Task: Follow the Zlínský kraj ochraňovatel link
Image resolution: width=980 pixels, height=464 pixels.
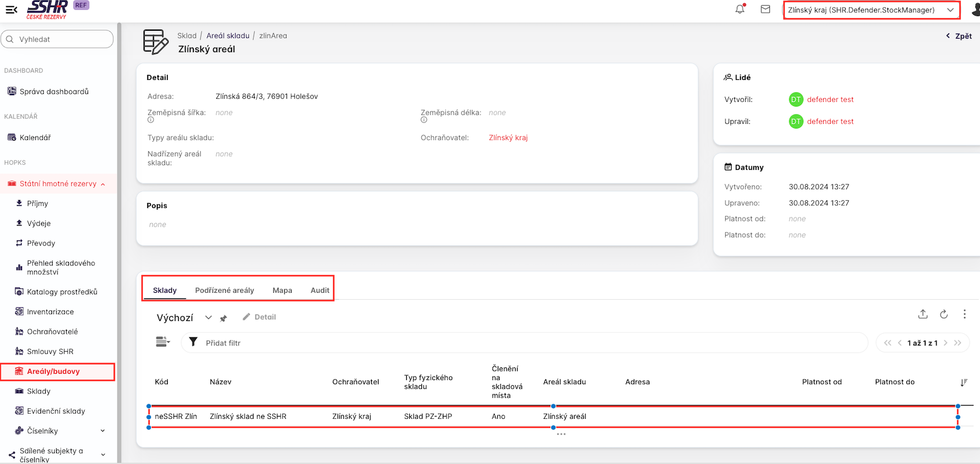Action: pyautogui.click(x=508, y=138)
